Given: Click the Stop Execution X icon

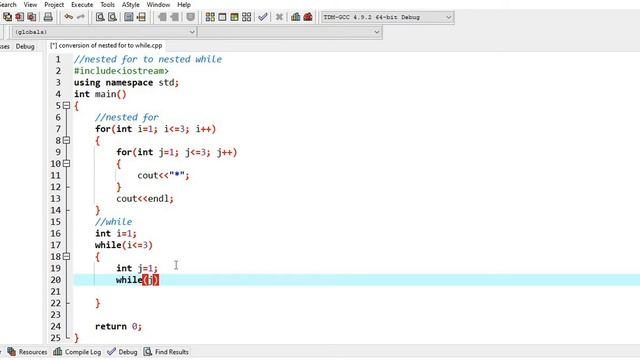Looking at the screenshot, I should pos(279,17).
